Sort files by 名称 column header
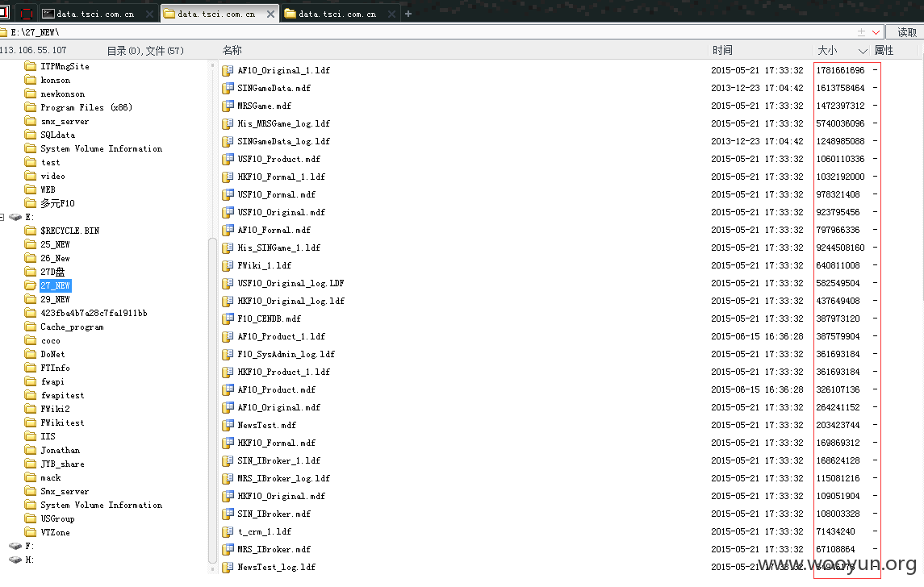 pyautogui.click(x=232, y=51)
